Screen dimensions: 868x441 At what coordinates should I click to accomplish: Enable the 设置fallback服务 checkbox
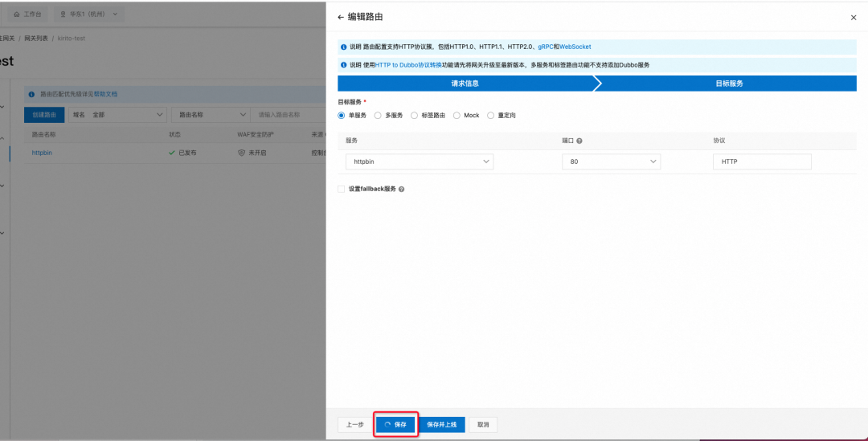(x=341, y=190)
